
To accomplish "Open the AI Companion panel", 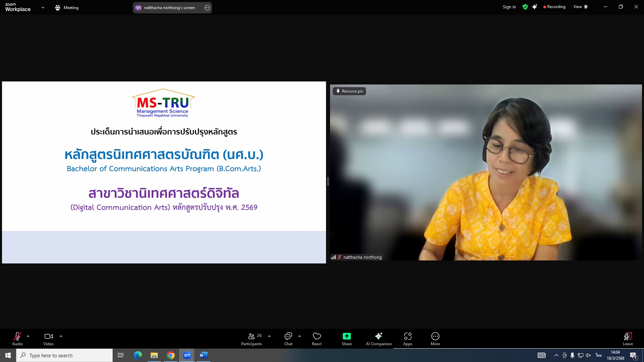I will (x=378, y=339).
